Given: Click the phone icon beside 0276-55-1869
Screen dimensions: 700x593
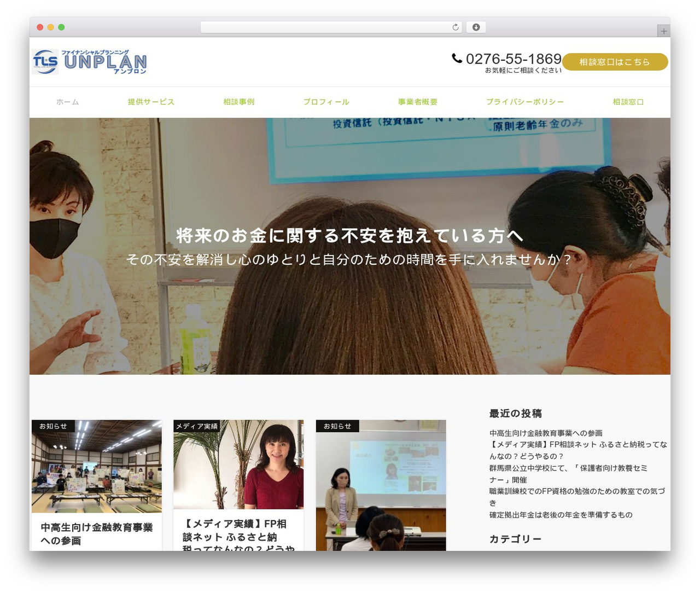Looking at the screenshot, I should [457, 58].
